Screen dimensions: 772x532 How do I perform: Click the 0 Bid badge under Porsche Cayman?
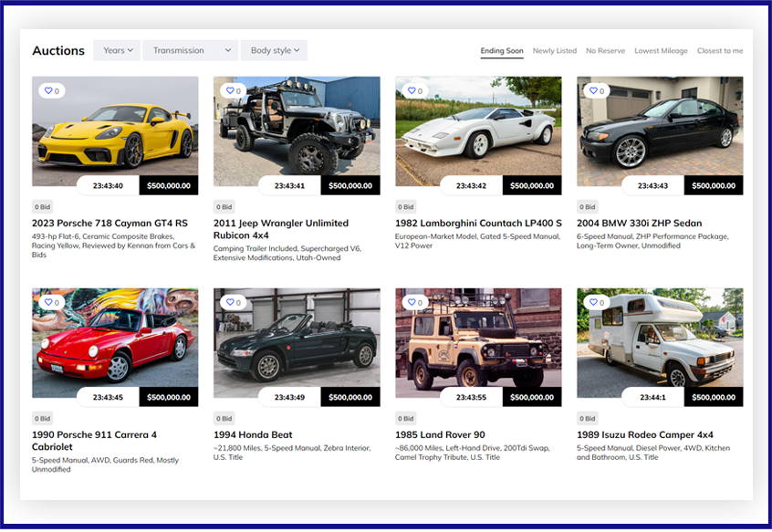point(42,207)
